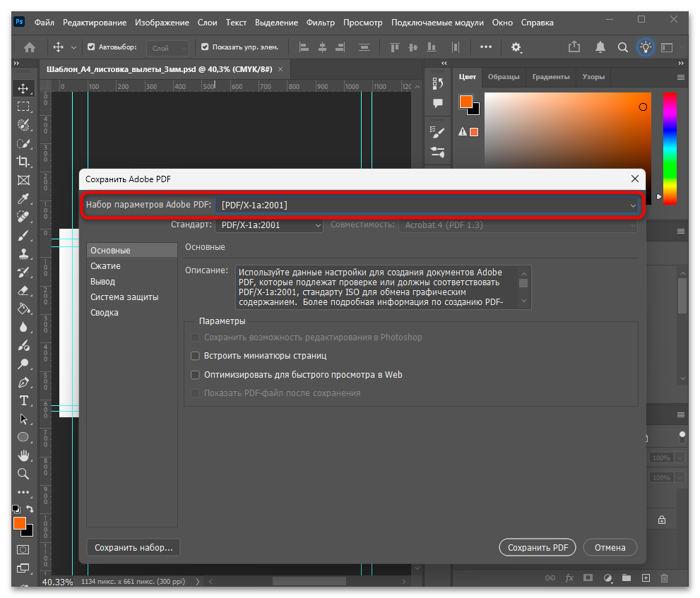Switch to the Узоры tab
The image size is (700, 598).
pyautogui.click(x=593, y=77)
